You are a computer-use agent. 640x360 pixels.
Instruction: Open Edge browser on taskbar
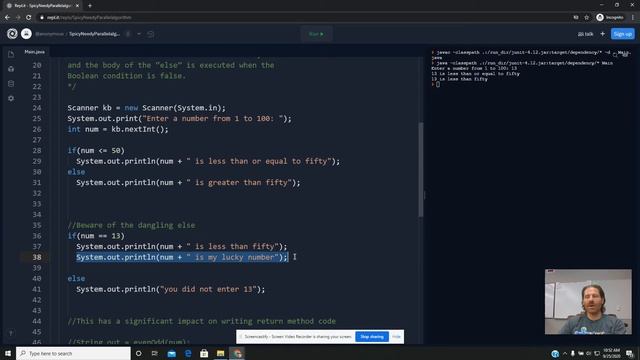click(x=188, y=353)
